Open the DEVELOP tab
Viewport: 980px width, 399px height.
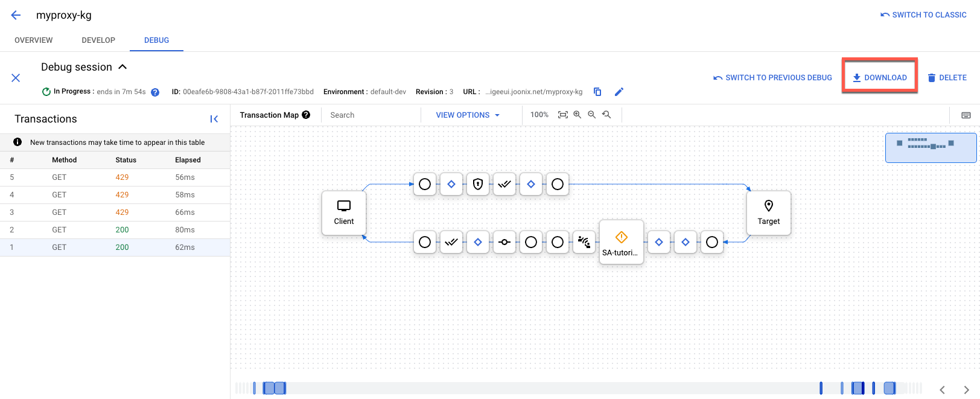(x=98, y=40)
